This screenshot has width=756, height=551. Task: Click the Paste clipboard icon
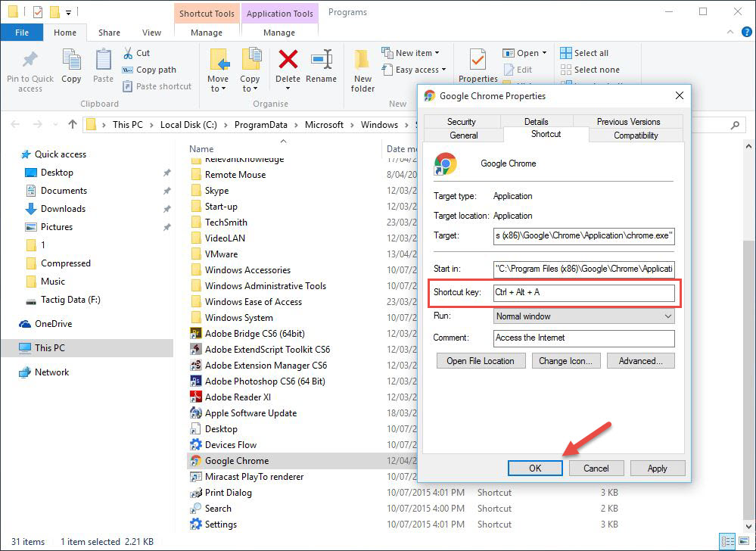pos(103,61)
